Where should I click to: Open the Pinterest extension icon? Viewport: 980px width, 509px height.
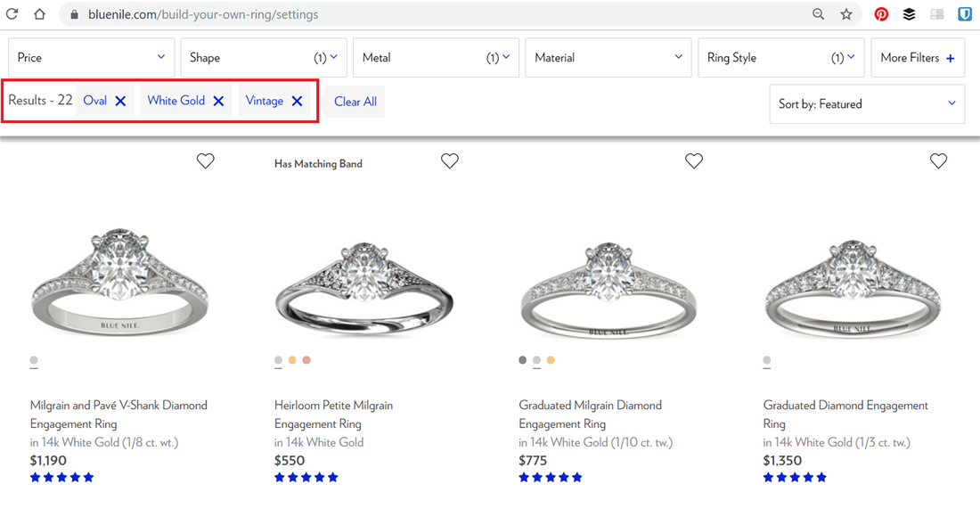(x=881, y=13)
